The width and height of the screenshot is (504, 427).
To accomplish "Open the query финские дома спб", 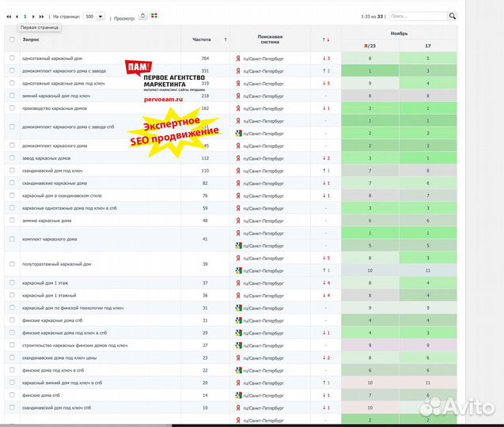I will (43, 395).
